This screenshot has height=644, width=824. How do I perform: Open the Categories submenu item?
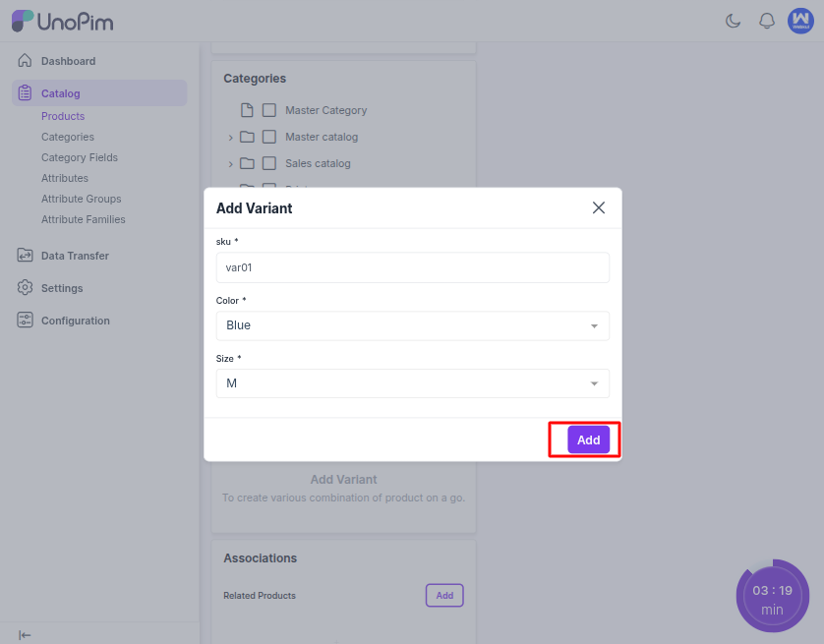point(68,137)
